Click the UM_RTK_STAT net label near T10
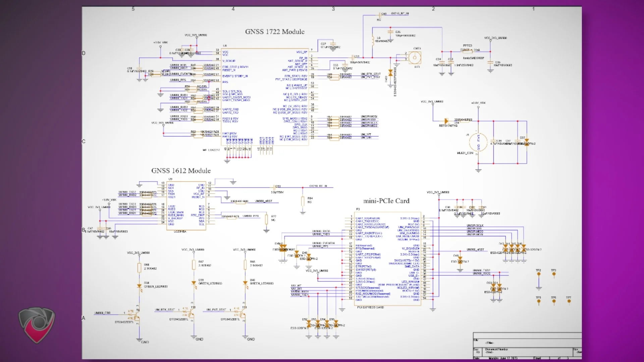Screen dimensions: 644x362 (165, 310)
